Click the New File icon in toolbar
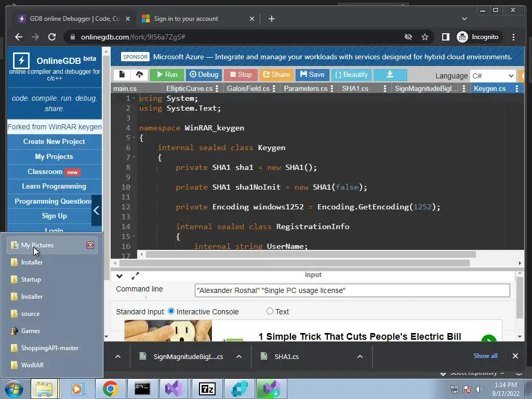Viewport: 532px width, 399px height. [122, 75]
